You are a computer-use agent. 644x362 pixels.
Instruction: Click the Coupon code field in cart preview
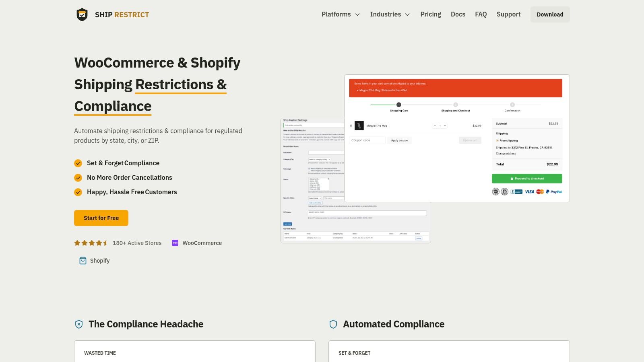pyautogui.click(x=367, y=140)
